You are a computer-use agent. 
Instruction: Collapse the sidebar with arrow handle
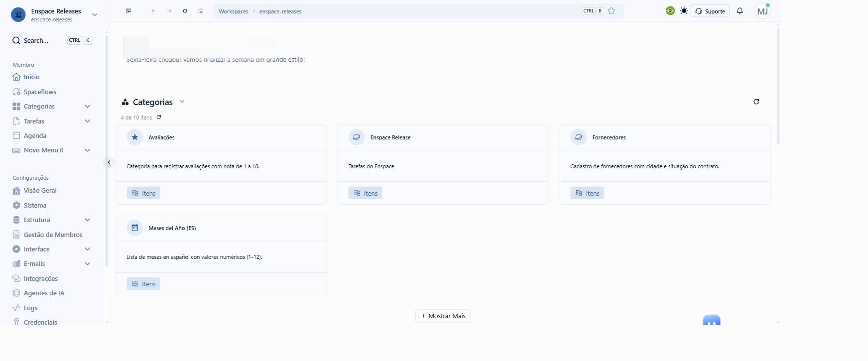(x=109, y=162)
